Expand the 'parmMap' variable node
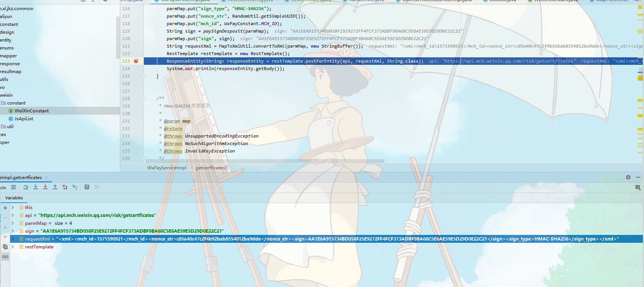Image resolution: width=644 pixels, height=287 pixels. [12, 223]
